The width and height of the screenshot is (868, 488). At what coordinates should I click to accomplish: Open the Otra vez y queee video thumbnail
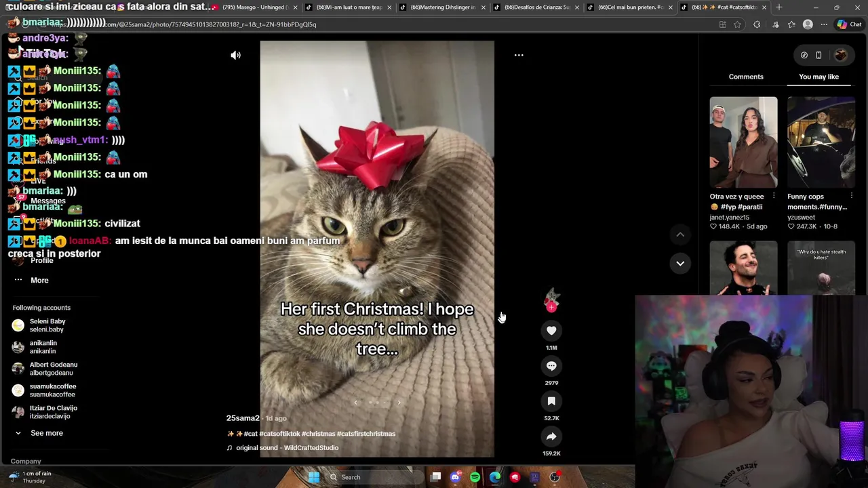(x=744, y=142)
